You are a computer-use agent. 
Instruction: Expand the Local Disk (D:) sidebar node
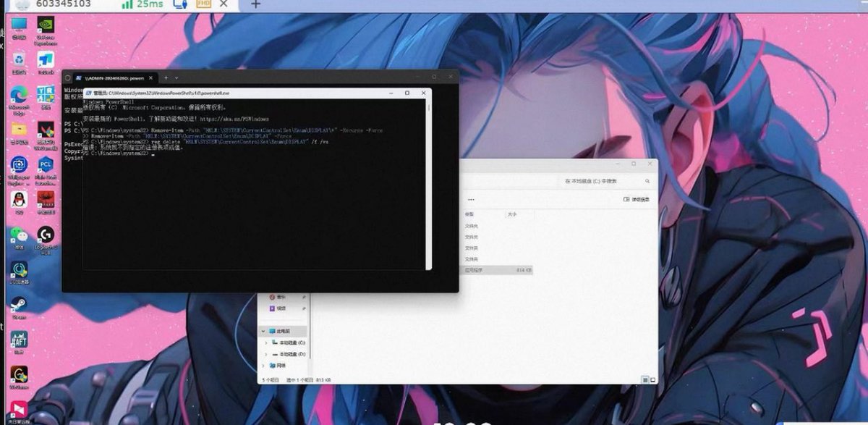coord(266,354)
